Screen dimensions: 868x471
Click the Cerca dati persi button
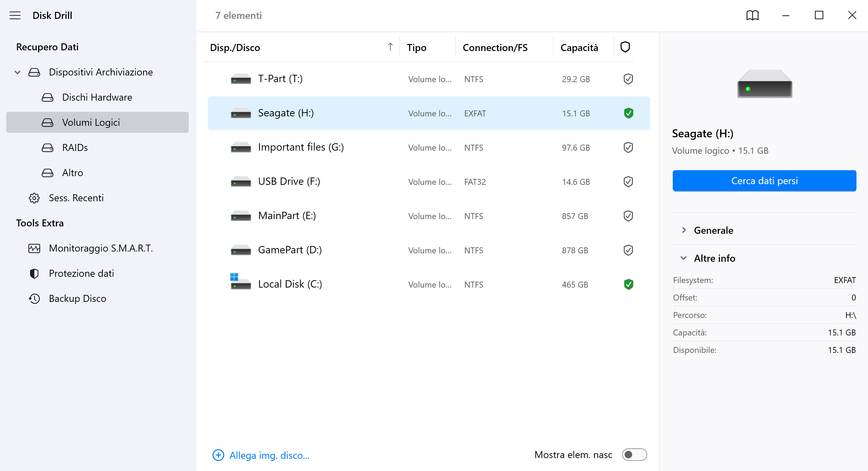[x=764, y=181]
